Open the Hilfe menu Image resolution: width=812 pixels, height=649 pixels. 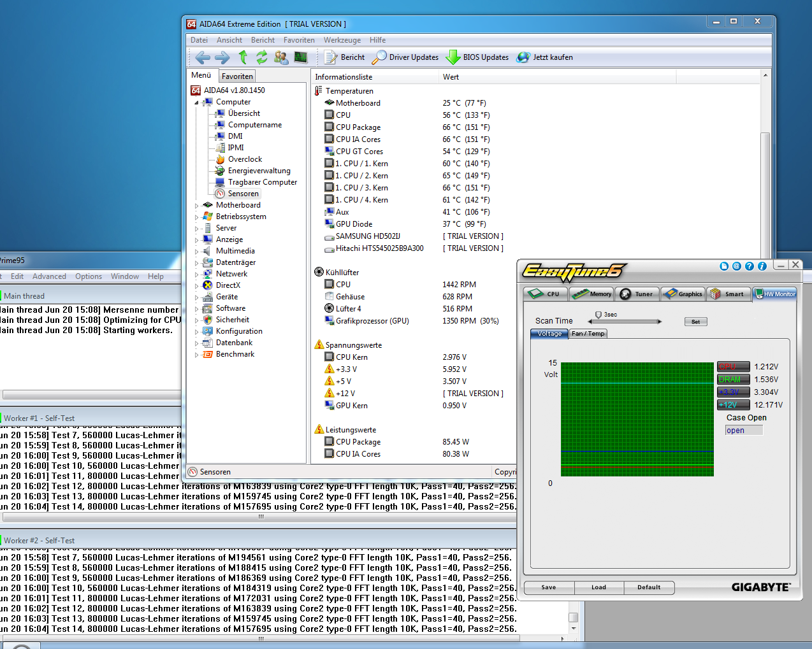(x=378, y=40)
